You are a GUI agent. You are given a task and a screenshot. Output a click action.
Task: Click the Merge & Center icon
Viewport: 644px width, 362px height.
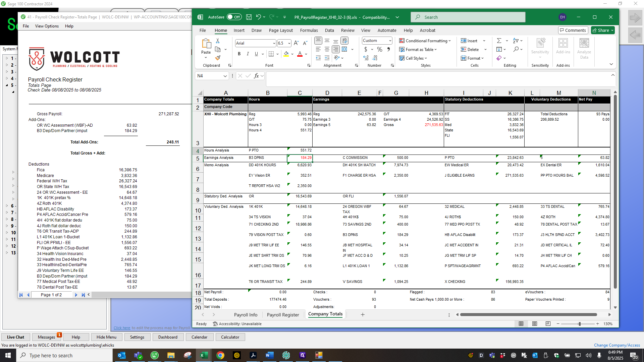tap(344, 49)
